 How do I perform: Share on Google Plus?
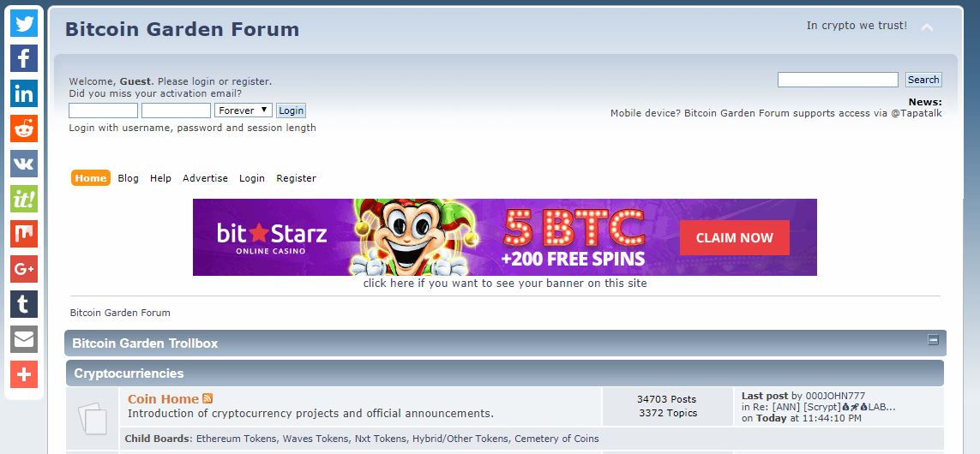(24, 269)
